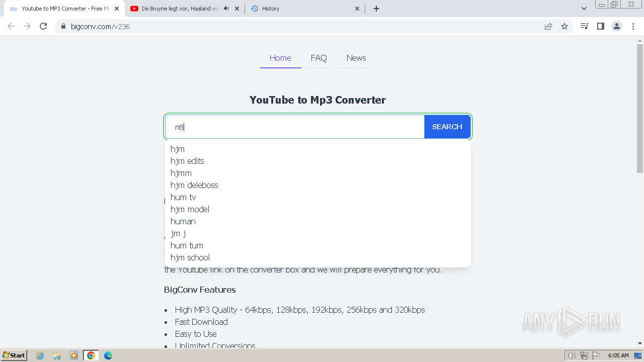Viewport: 644px width, 362px height.
Task: Click the scrollbar up arrow
Action: 640,40
